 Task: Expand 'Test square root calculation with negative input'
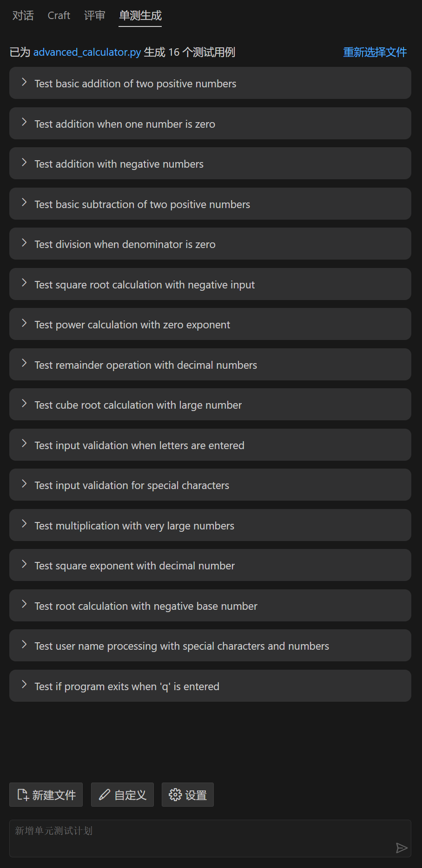tap(210, 284)
